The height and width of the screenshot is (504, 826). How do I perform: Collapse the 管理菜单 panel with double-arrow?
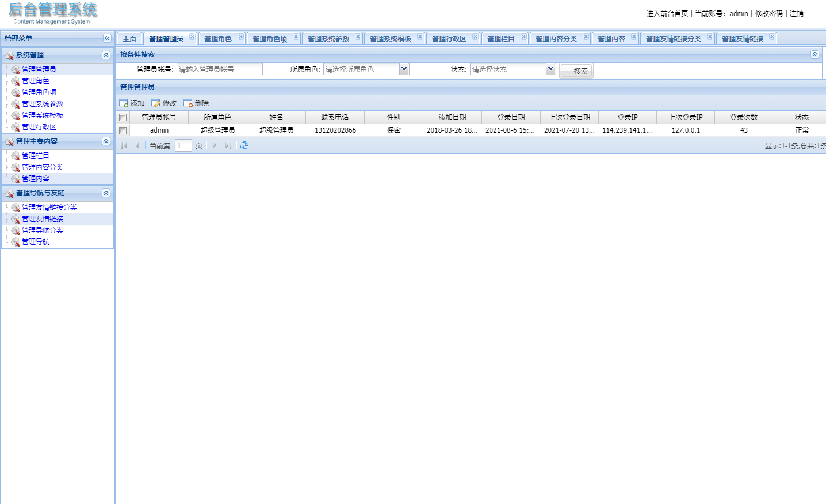click(107, 38)
